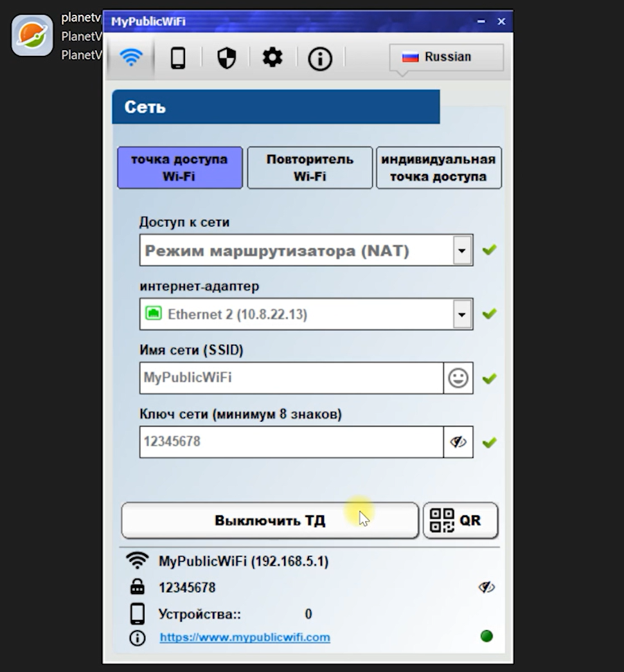This screenshot has width=624, height=672.
Task: Toggle status bar password eye icon
Action: pos(486,587)
